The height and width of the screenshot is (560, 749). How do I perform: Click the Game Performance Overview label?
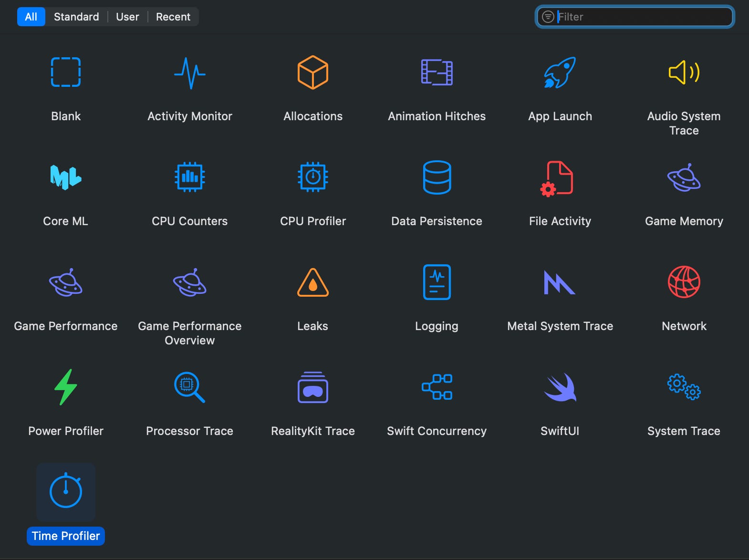190,333
